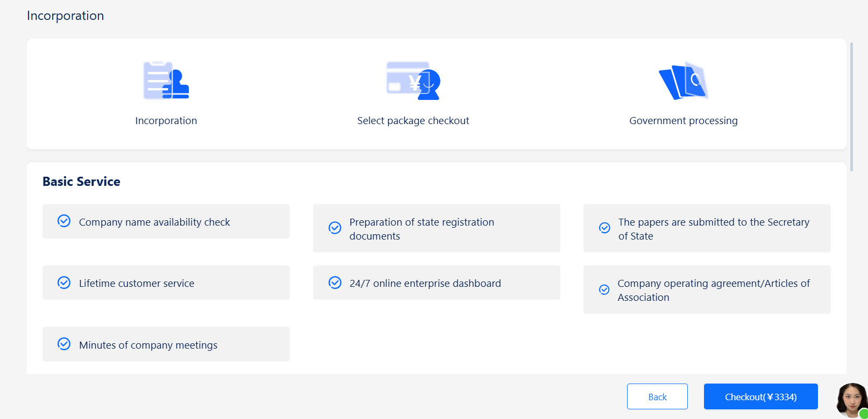Click the Select package checkout step icon
Screen dimensions: 868x419
tap(413, 81)
